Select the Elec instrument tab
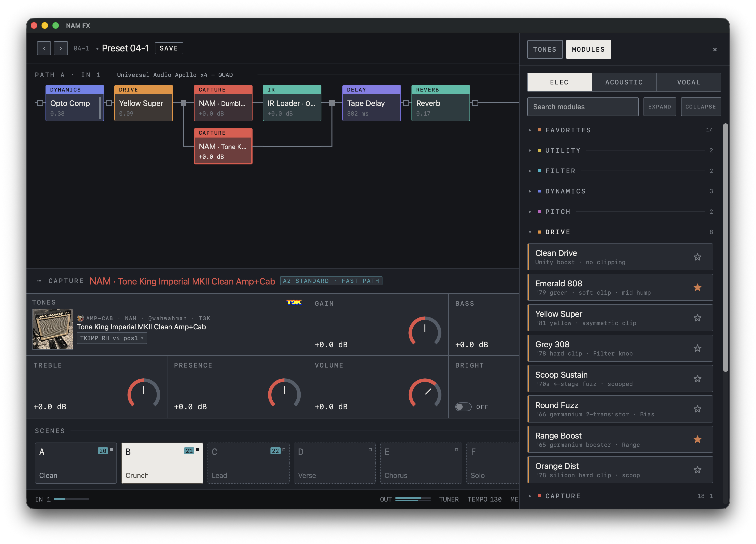This screenshot has height=544, width=756. [x=559, y=82]
